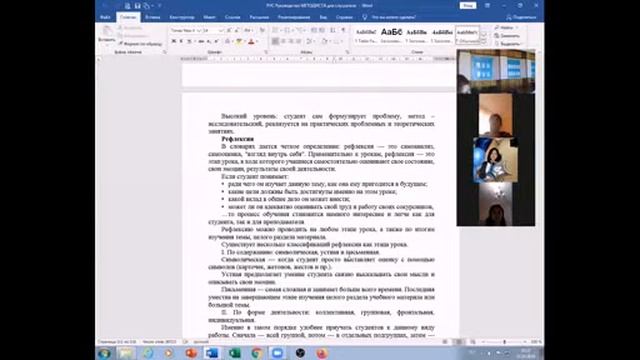
Task: Open the Рецензирование ribbon tab
Action: pos(294,17)
